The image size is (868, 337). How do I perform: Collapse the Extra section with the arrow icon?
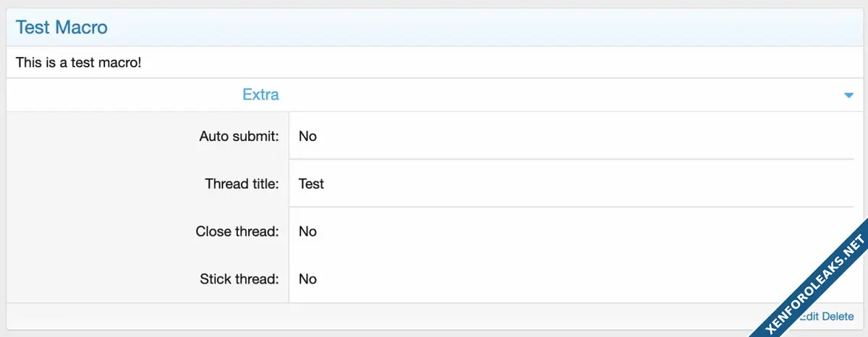(x=848, y=95)
